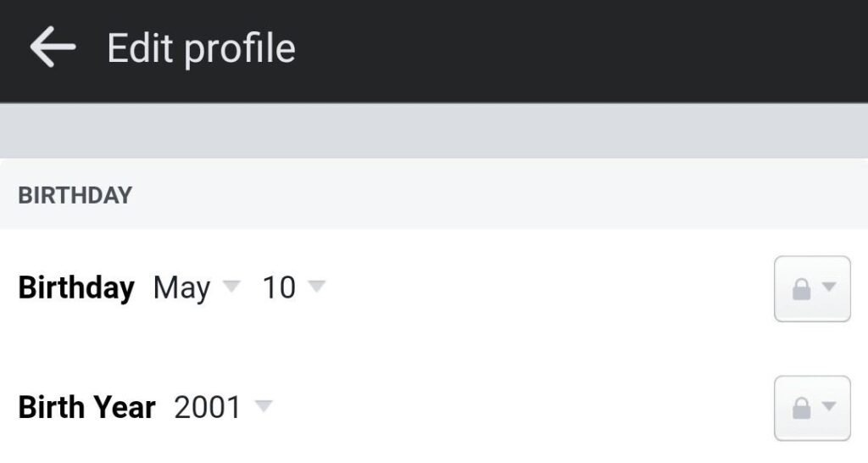The height and width of the screenshot is (463, 868).
Task: Open the Birth Year row privacy button
Action: click(x=812, y=409)
